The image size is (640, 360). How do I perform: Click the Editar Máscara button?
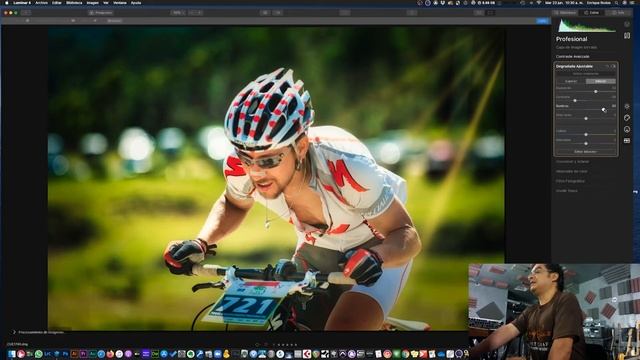(585, 151)
